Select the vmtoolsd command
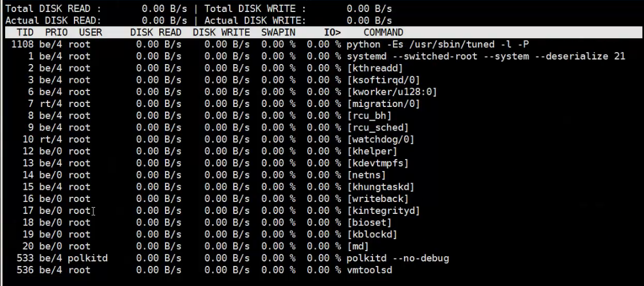 click(369, 270)
